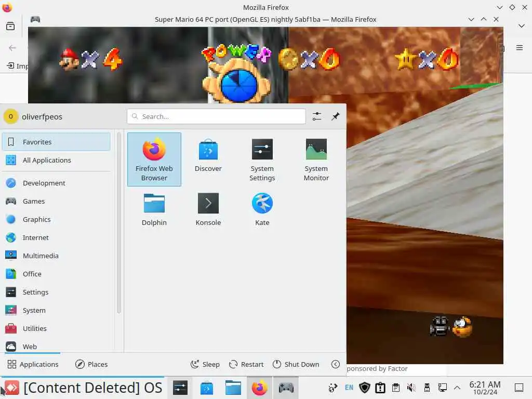
Task: Click the launcher search field
Action: coord(216,116)
